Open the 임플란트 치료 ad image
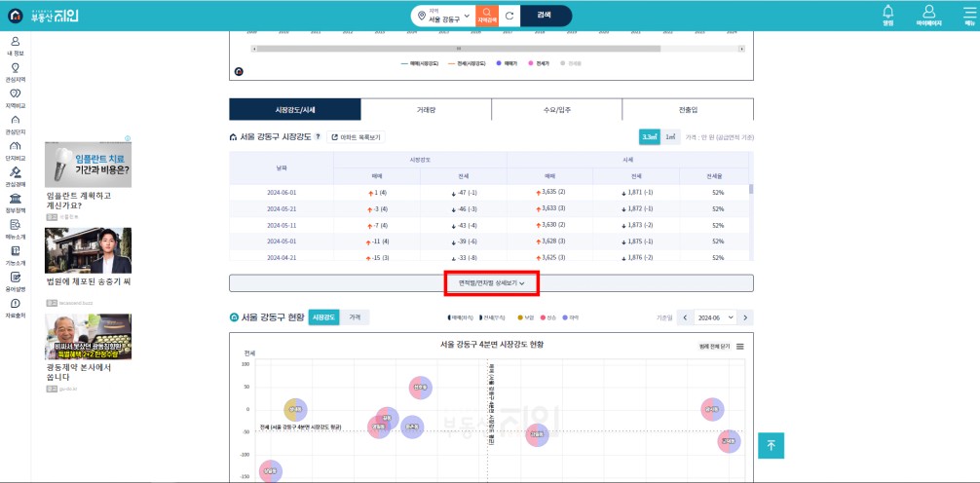 click(x=88, y=165)
